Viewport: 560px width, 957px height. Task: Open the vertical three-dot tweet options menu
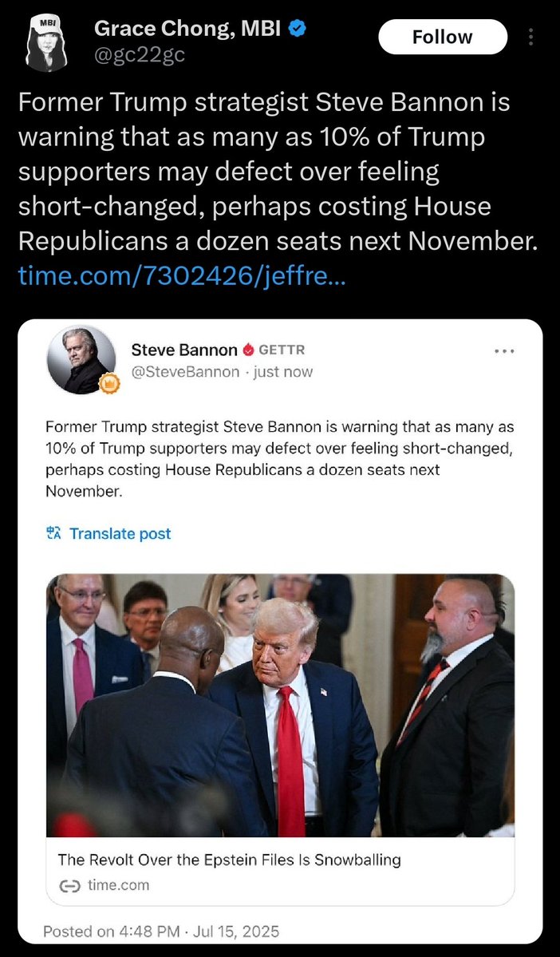[530, 38]
